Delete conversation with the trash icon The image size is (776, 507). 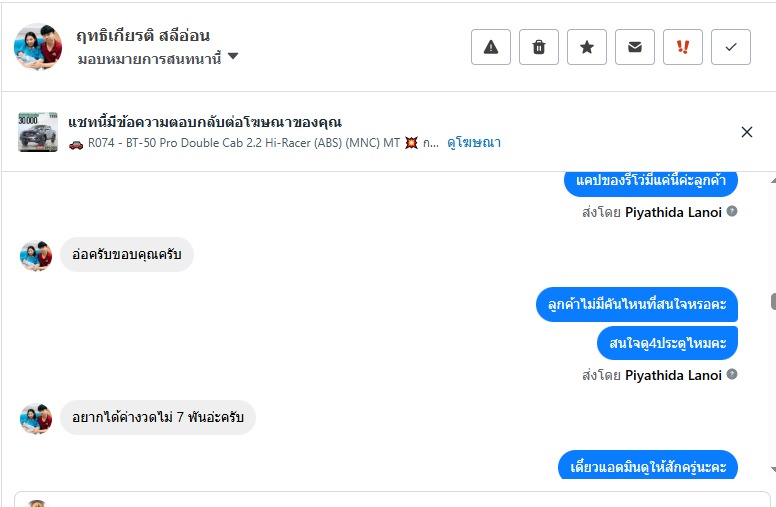pyautogui.click(x=539, y=47)
